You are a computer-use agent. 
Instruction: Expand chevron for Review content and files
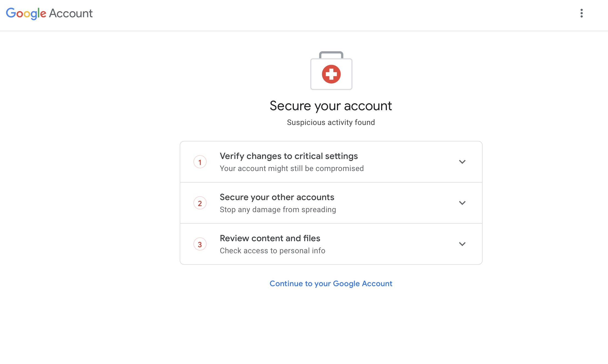point(462,244)
